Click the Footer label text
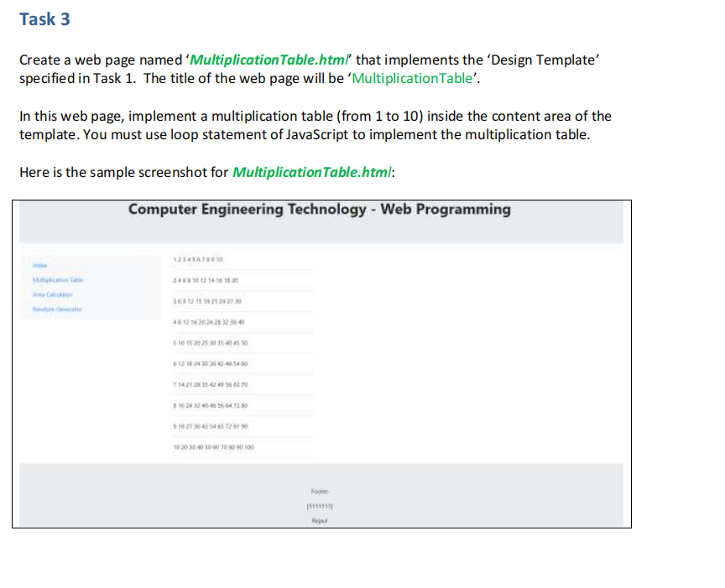This screenshot has width=725, height=588. tap(319, 492)
